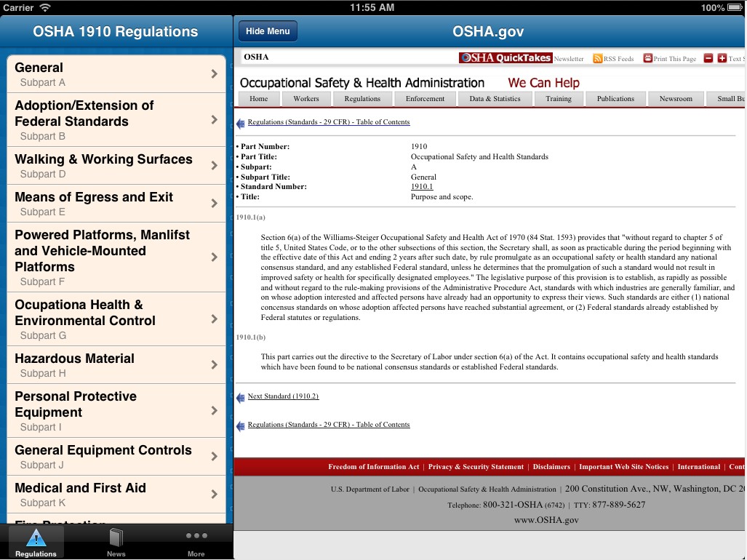
Task: Select Walking & Working Surfaces row title
Action: [x=103, y=159]
